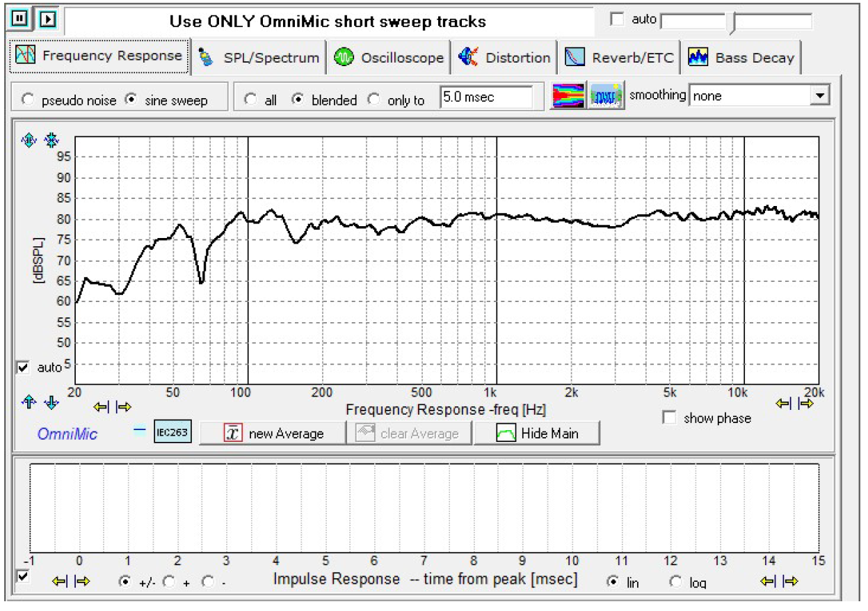Shift graph up with blue up arrow
This screenshot has width=868, height=611.
pos(29,402)
